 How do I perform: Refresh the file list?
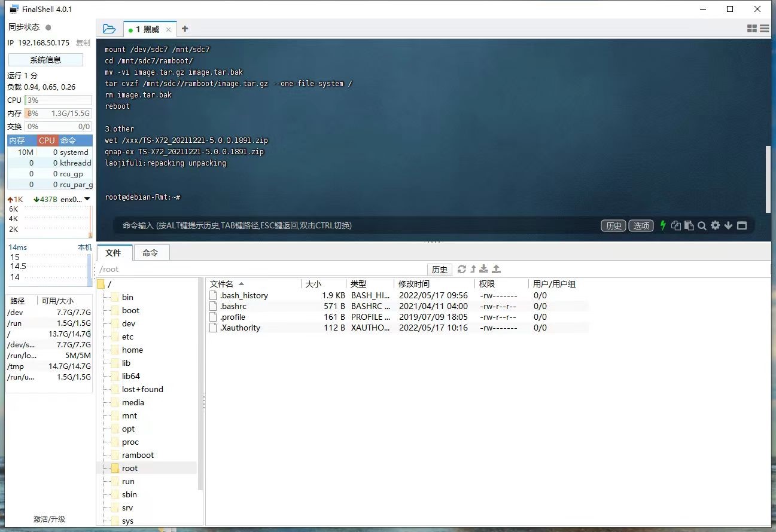click(461, 269)
